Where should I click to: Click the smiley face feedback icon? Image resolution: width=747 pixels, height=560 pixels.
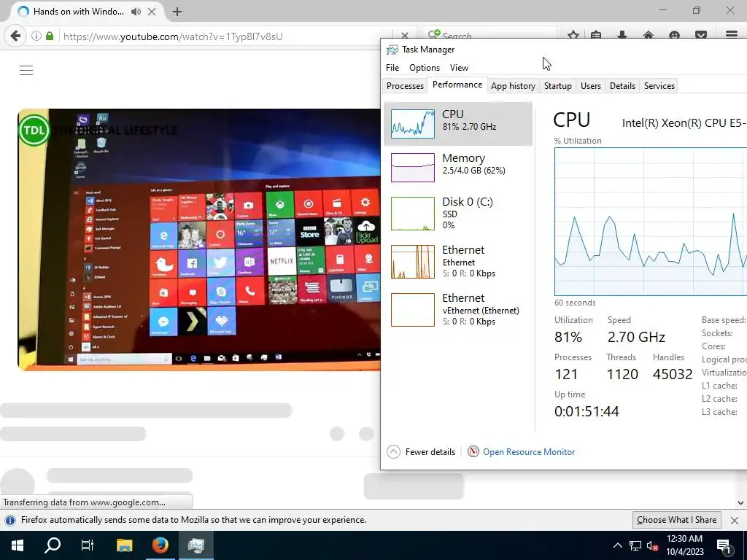(674, 35)
